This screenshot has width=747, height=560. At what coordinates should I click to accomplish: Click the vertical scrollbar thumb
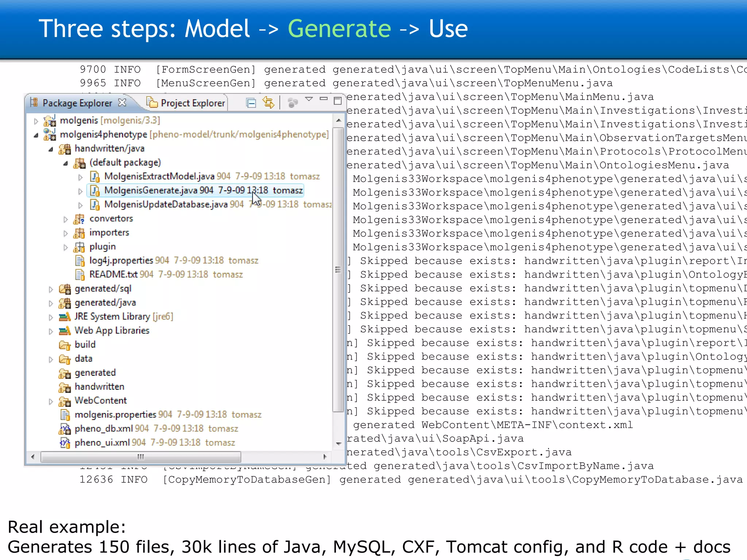click(338, 270)
